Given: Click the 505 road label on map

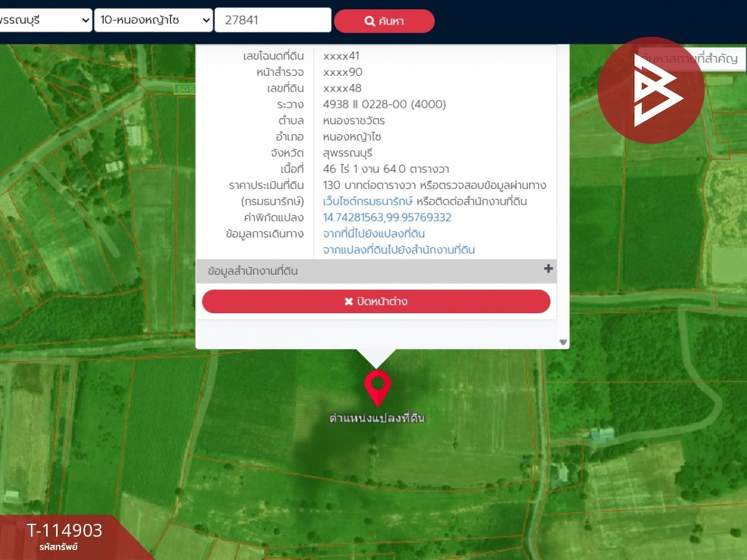Looking at the screenshot, I should [x=185, y=89].
